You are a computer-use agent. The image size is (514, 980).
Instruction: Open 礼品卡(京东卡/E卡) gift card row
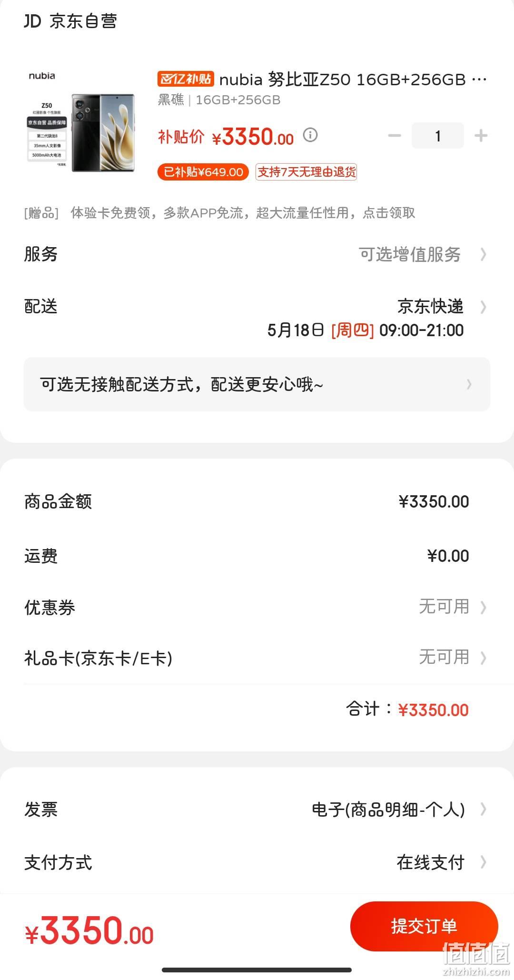(257, 658)
